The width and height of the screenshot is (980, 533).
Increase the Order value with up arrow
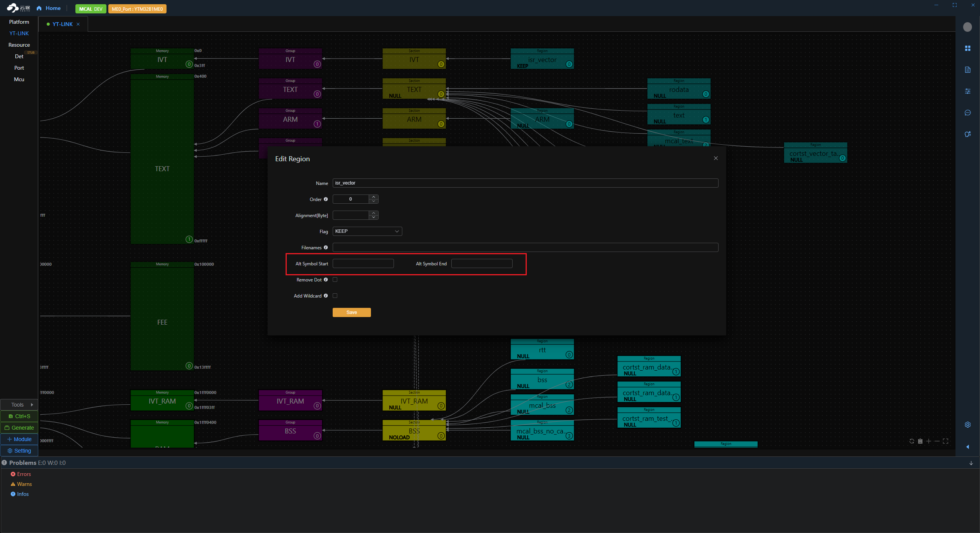[x=374, y=197]
